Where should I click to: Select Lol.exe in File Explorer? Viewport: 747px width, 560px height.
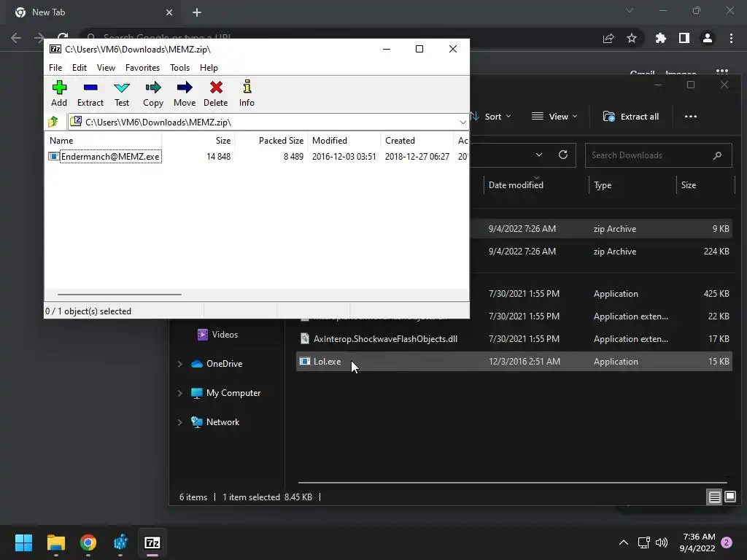pos(514,362)
